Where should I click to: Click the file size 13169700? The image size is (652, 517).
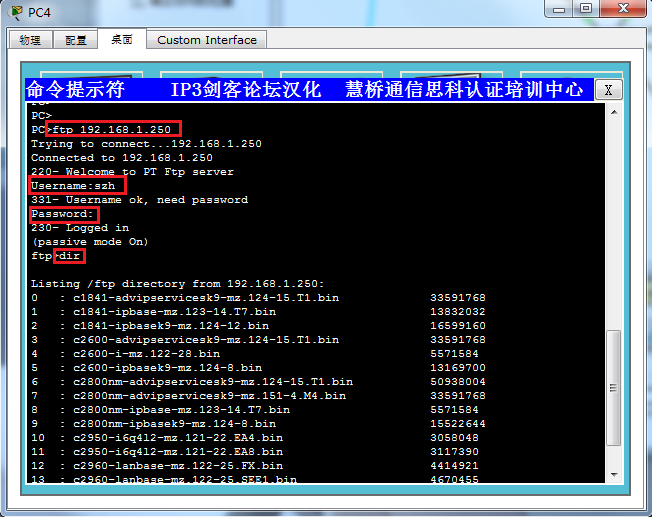[x=458, y=368]
